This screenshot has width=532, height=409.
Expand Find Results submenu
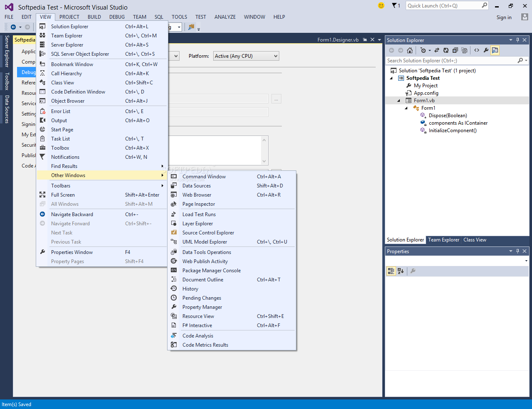(102, 166)
